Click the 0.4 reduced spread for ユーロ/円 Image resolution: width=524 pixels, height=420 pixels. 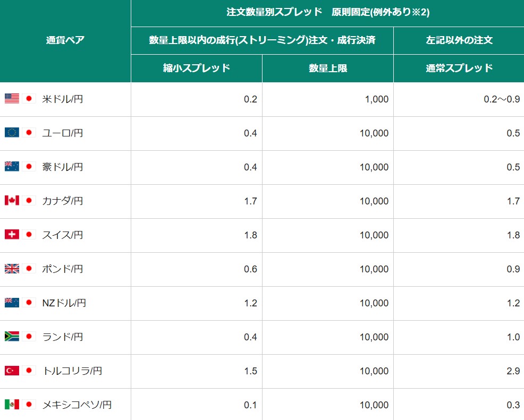(250, 134)
